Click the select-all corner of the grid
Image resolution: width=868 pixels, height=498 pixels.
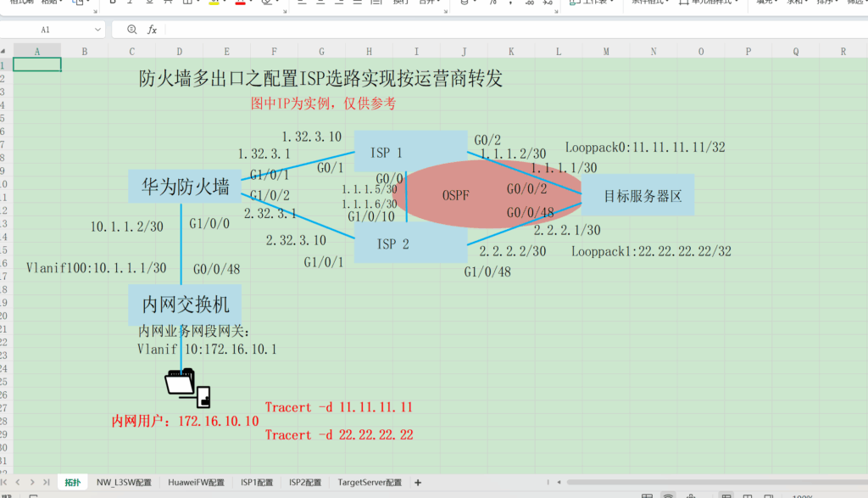(5, 52)
